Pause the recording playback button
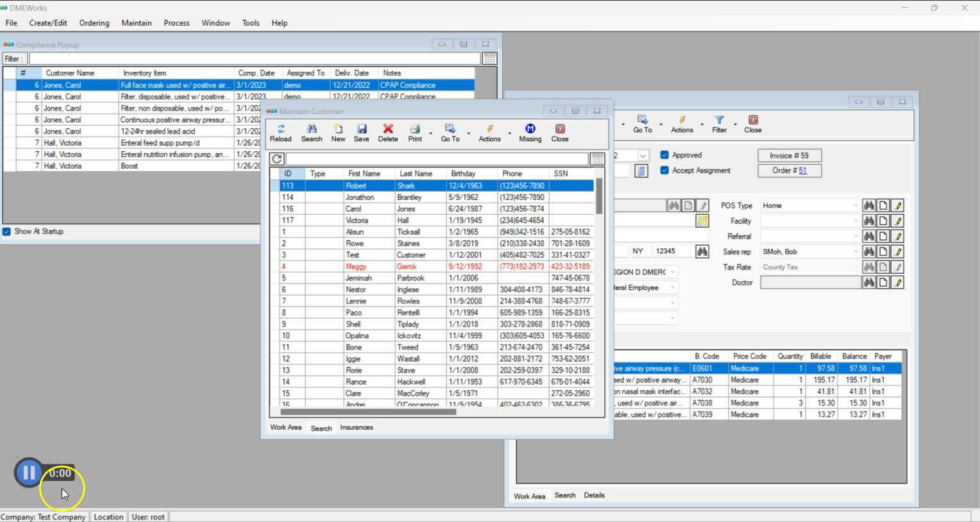This screenshot has height=522, width=980. click(29, 473)
